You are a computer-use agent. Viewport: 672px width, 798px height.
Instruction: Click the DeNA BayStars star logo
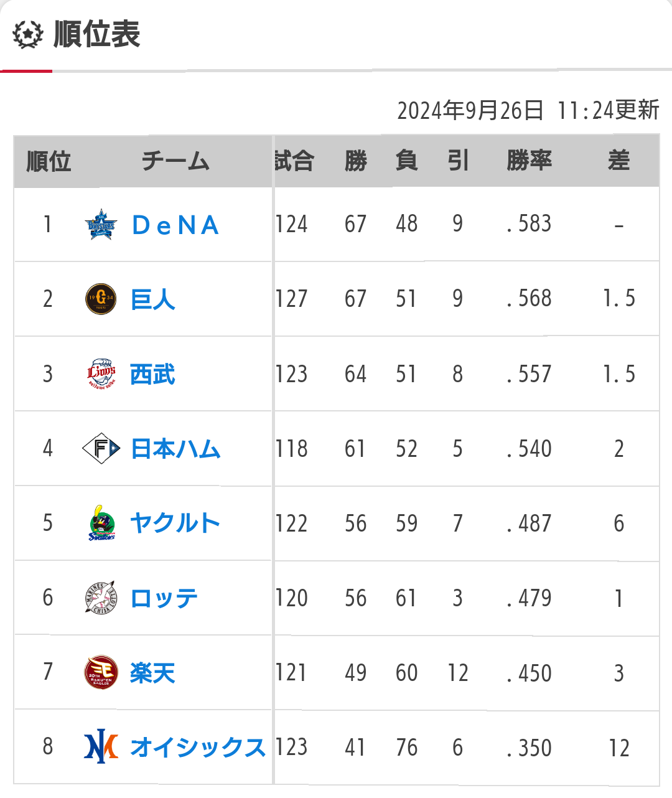pyautogui.click(x=101, y=225)
